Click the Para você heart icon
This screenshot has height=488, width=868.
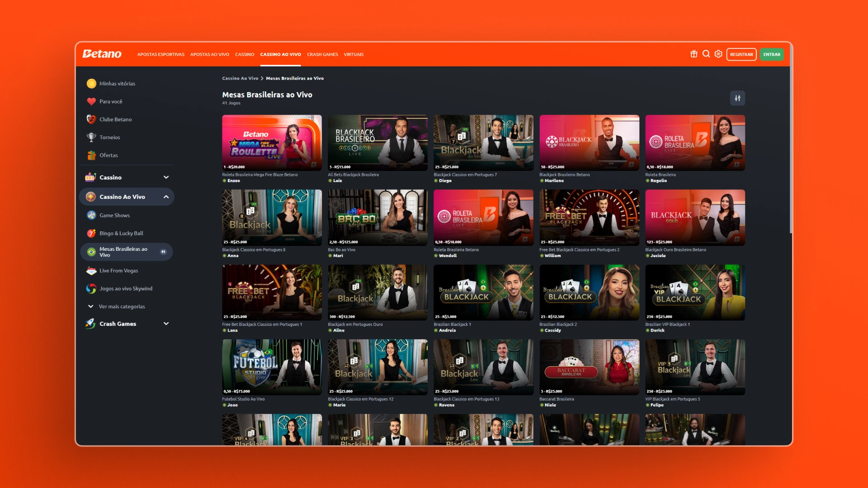91,102
